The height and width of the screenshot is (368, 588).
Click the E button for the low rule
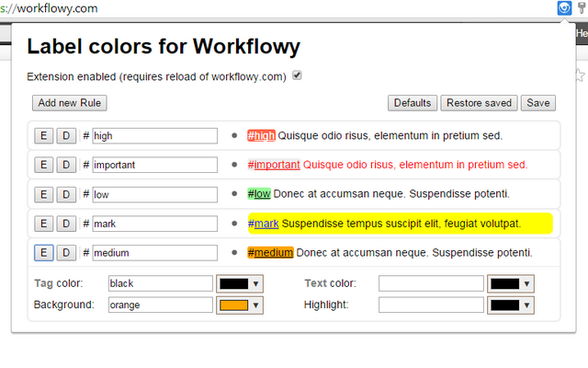point(43,194)
